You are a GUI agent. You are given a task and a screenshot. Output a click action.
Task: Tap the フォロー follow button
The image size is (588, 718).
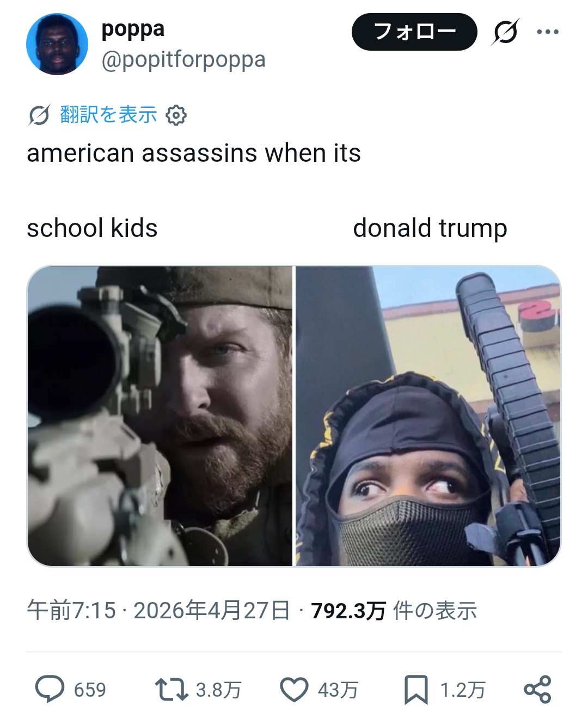click(414, 32)
